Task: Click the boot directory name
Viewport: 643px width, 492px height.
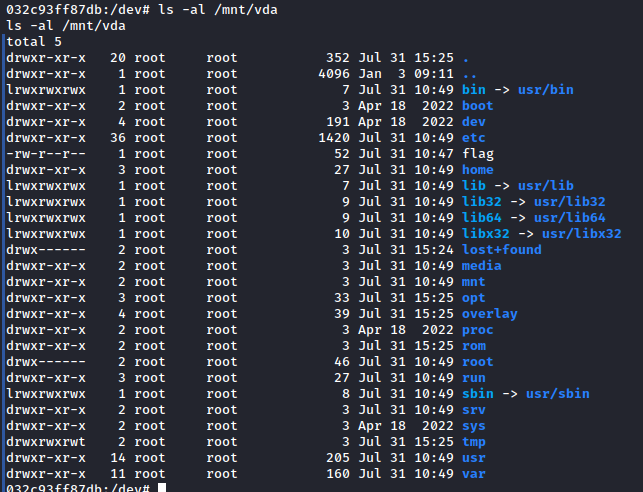Action: [x=477, y=105]
